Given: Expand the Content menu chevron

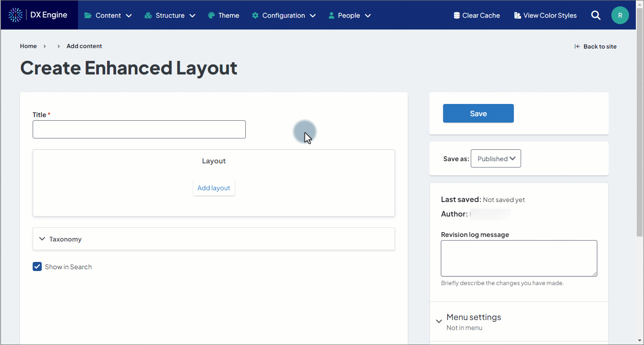Looking at the screenshot, I should (129, 15).
